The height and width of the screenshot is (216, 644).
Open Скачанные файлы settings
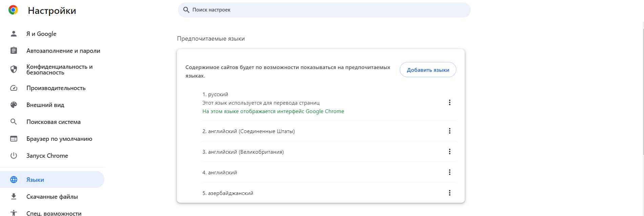point(52,197)
